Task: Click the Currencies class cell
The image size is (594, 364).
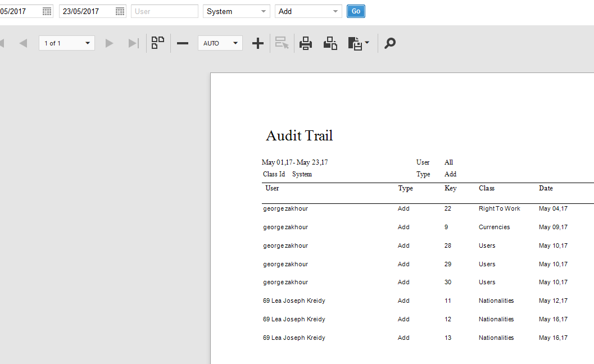Action: click(x=494, y=228)
